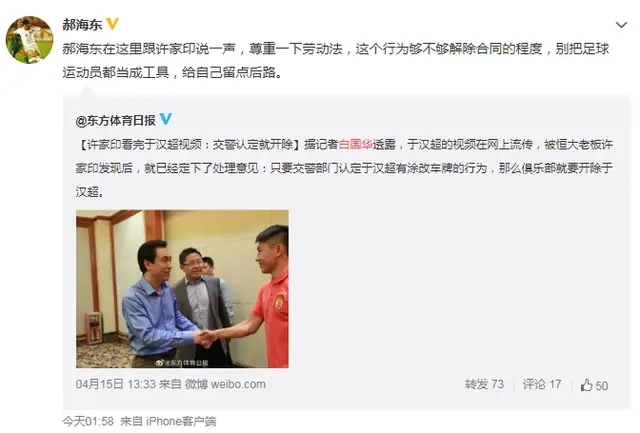
Task: Click the thumbs-up like icon
Action: click(x=587, y=385)
